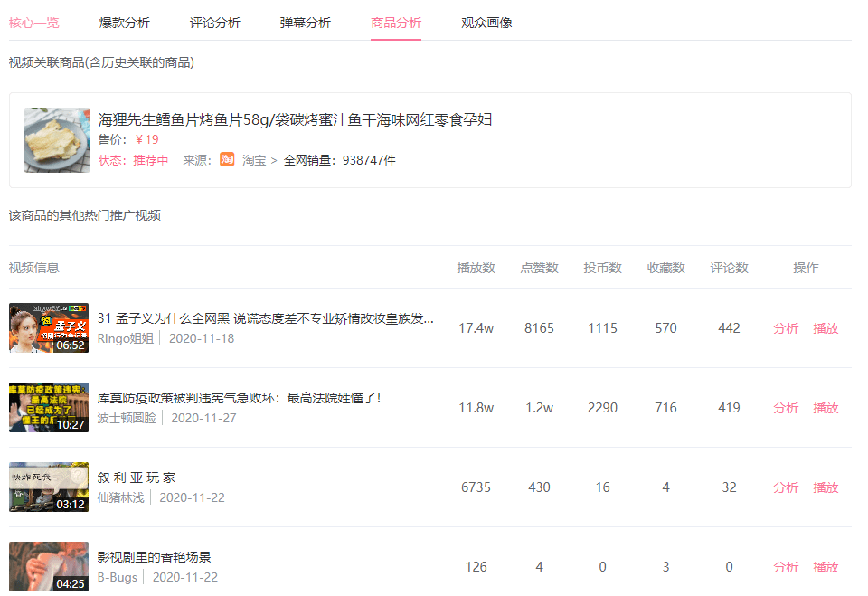Open the 叙利亚玩家 video thumbnail
Image resolution: width=868 pixels, height=596 pixels.
click(x=49, y=487)
